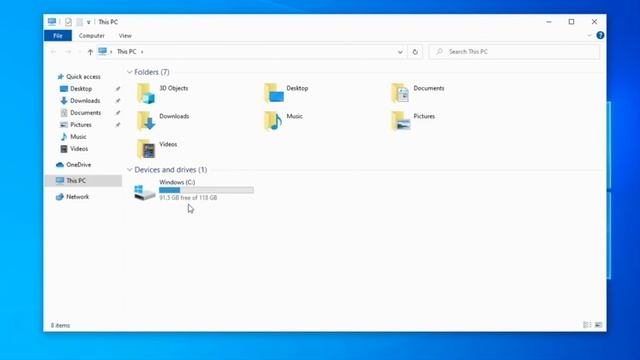Switch to large icons view in status bar
640x360 pixels.
coord(598,325)
